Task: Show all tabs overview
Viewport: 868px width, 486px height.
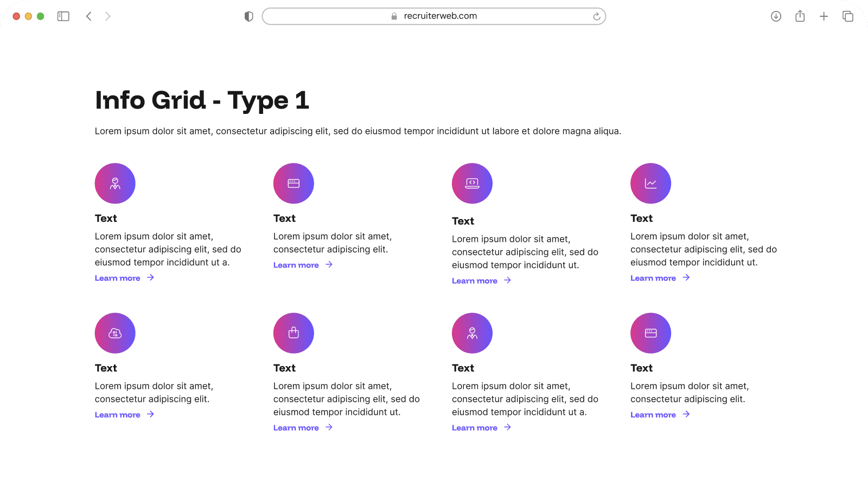Action: pos(847,16)
